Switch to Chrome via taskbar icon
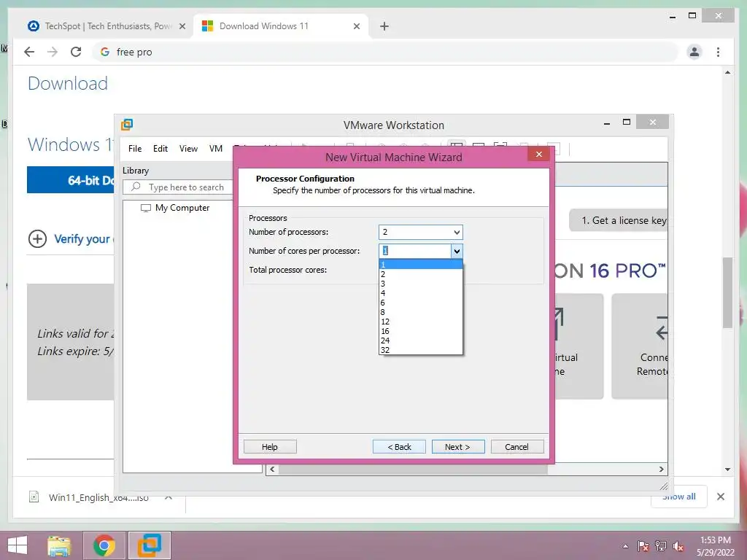Viewport: 747px width, 560px height. click(104, 545)
